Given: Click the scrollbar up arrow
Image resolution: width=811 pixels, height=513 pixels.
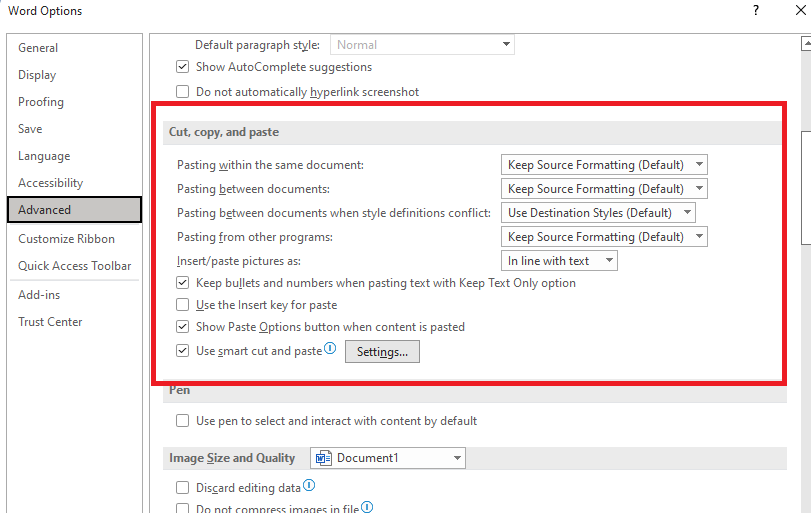Looking at the screenshot, I should 806,43.
